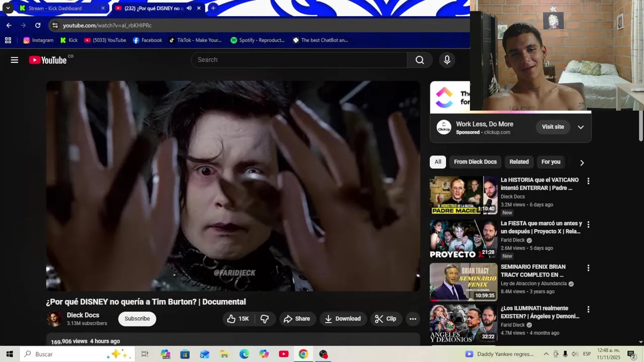Like the video with 15K thumbs up

(x=238, y=319)
